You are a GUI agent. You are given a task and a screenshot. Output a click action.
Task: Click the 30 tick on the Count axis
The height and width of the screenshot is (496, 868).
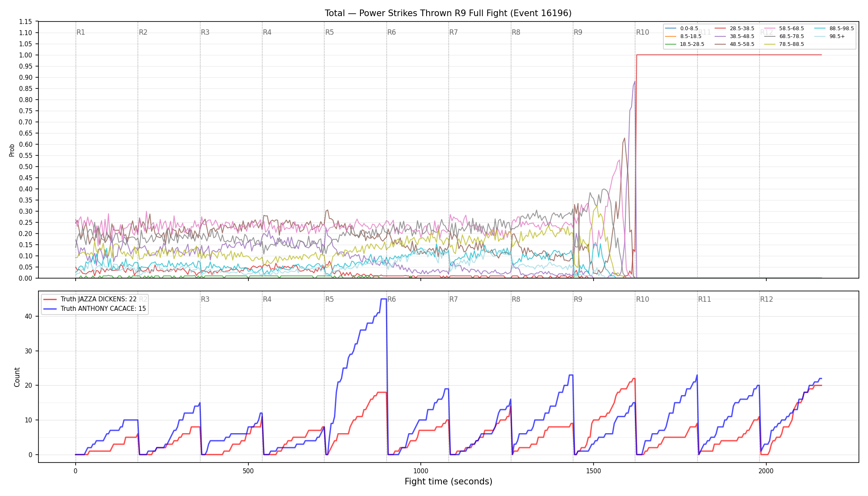tap(29, 351)
